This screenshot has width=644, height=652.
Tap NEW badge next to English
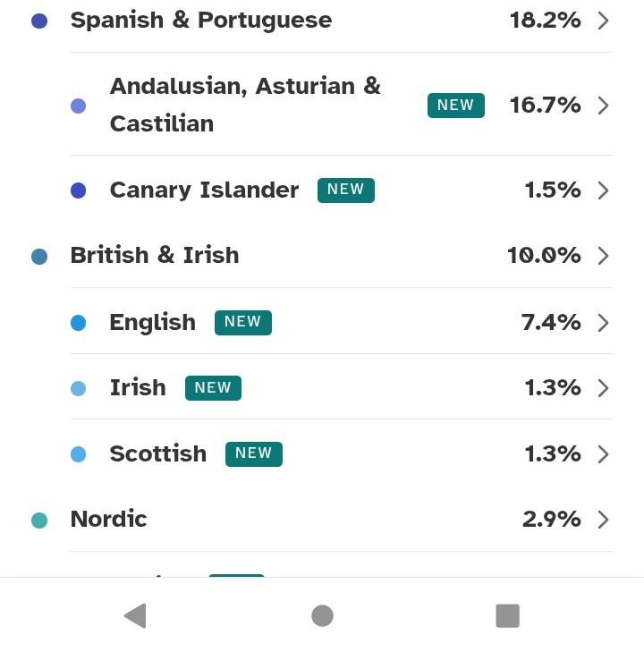(242, 322)
